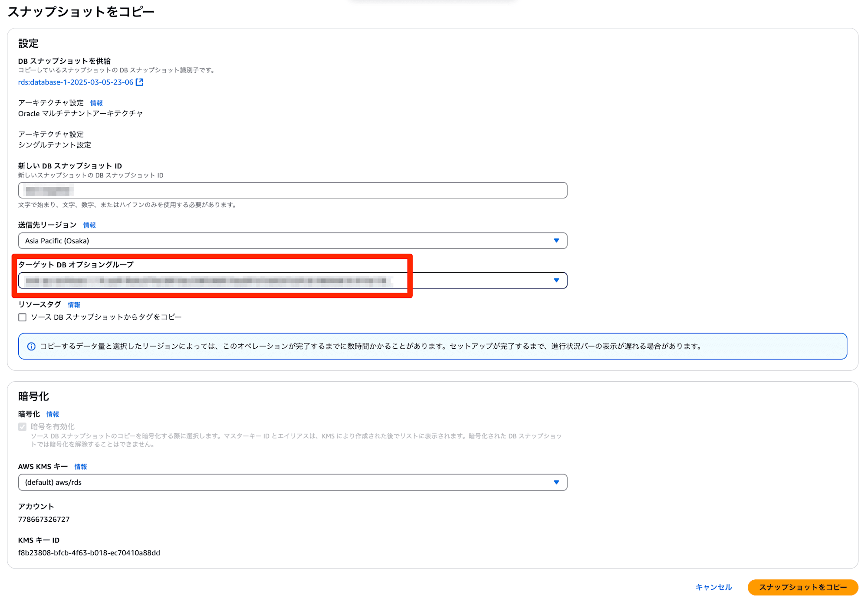Image resolution: width=868 pixels, height=605 pixels.
Task: Click the disabled 暗号を有効化 checkbox
Action: (23, 427)
